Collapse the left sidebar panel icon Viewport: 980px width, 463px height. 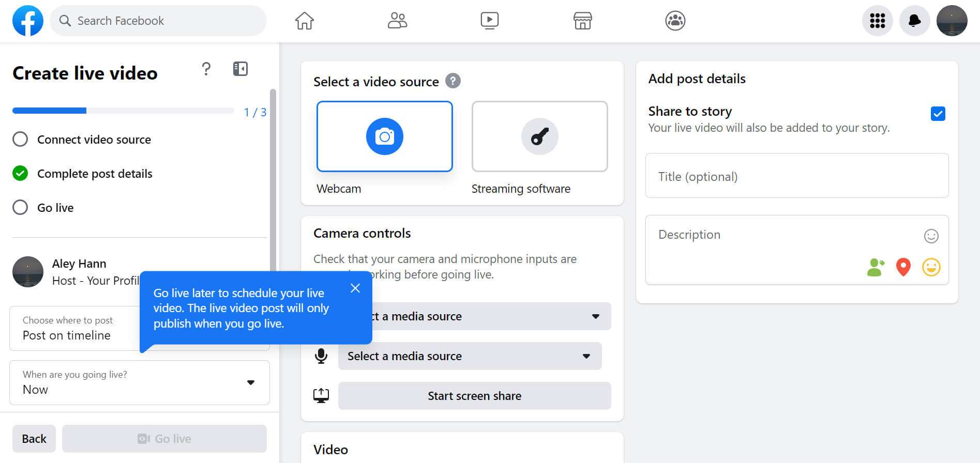point(240,69)
